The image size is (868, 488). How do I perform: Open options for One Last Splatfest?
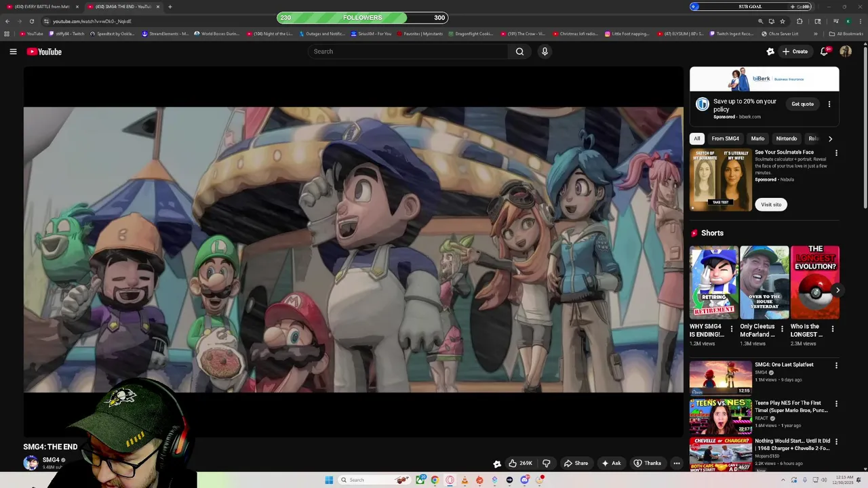click(x=836, y=365)
